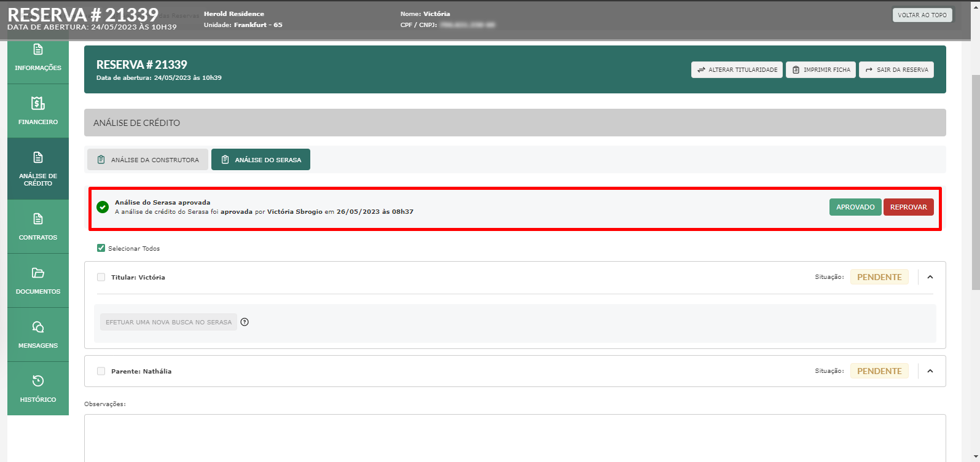Collapse the Parente Nathália section chevron
The image size is (980, 462).
(930, 371)
